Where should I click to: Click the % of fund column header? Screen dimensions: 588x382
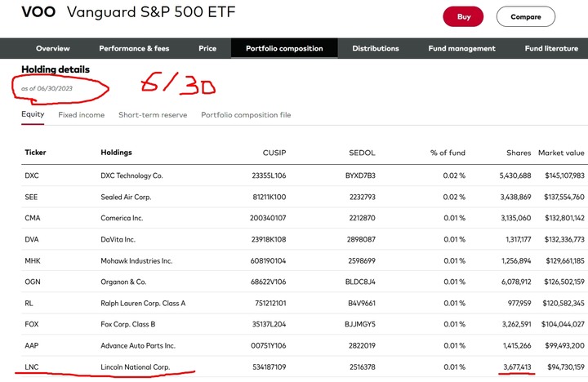click(448, 153)
